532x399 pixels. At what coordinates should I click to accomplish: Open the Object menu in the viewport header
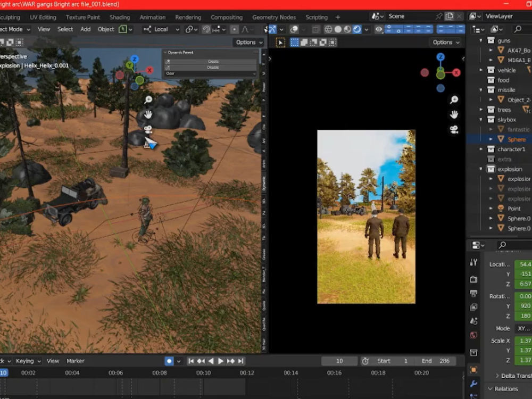point(106,29)
